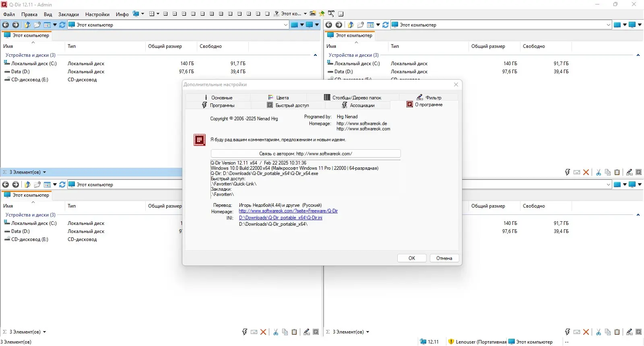Click the address field in top-left pane
Image resolution: width=644 pixels, height=346 pixels.
178,25
